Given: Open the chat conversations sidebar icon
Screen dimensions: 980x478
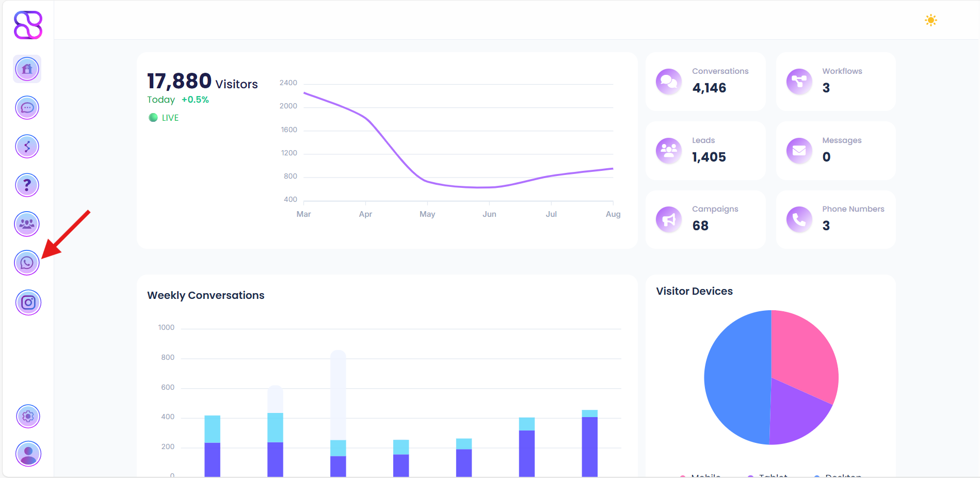Looking at the screenshot, I should (x=27, y=108).
